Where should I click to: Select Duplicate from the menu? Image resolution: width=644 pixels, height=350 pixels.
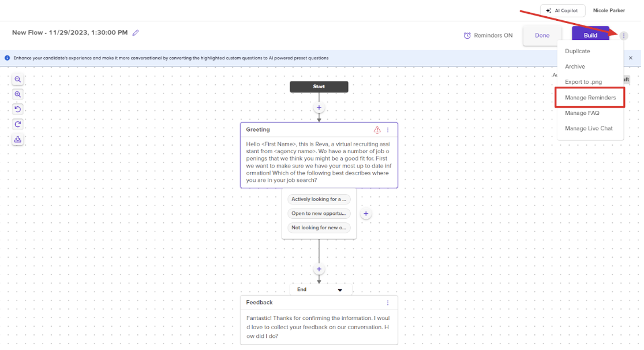coord(577,51)
